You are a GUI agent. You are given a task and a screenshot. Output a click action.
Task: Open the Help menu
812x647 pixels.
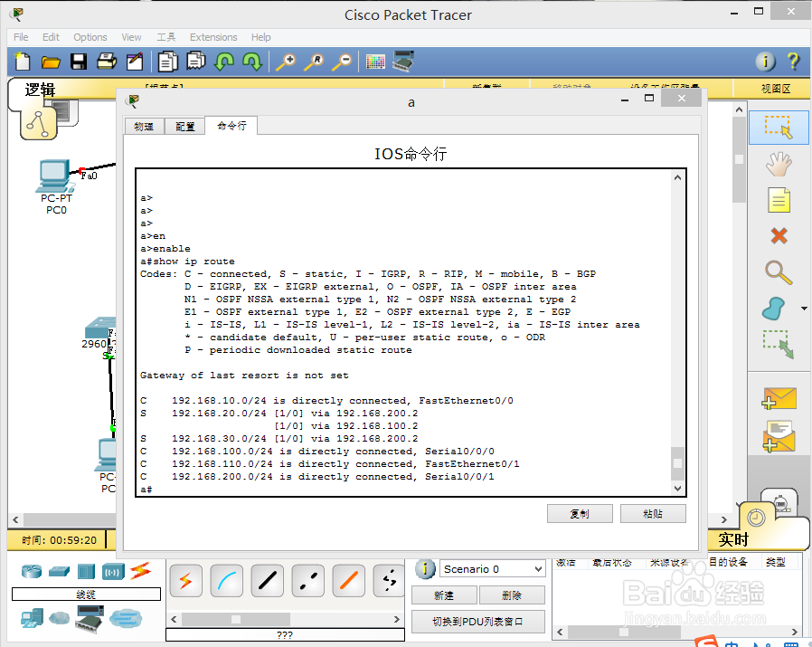(x=261, y=37)
